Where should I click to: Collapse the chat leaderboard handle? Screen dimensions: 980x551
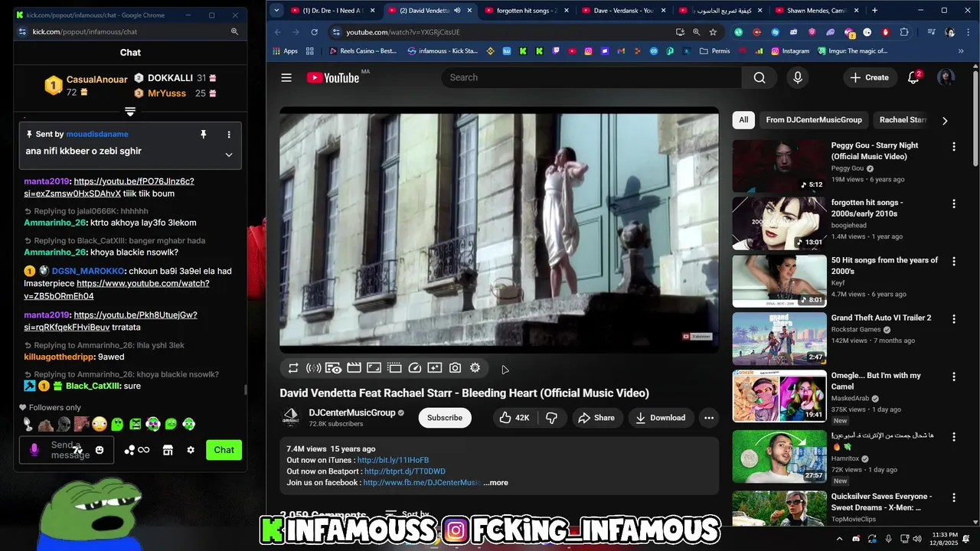130,112
